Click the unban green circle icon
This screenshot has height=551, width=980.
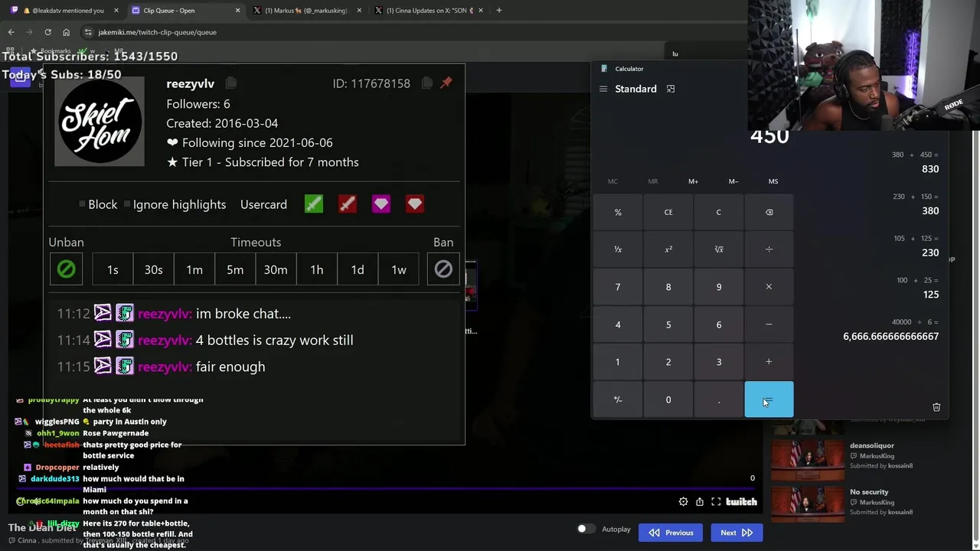pos(66,269)
